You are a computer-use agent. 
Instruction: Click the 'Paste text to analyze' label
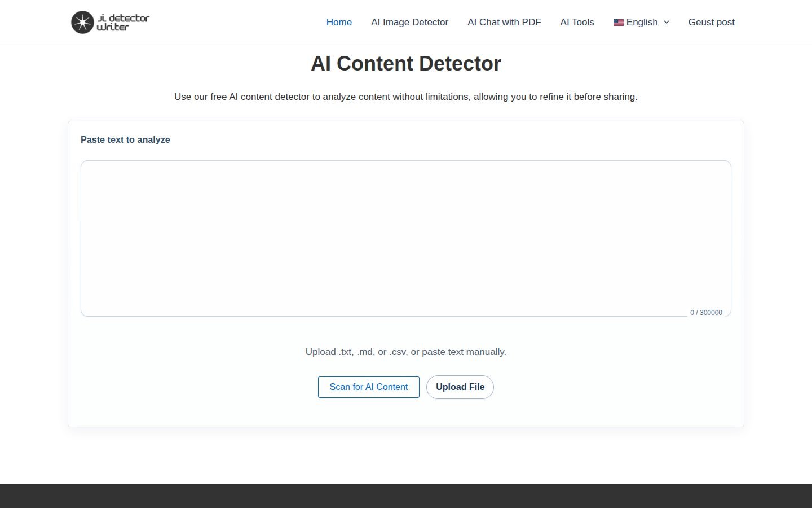point(125,140)
